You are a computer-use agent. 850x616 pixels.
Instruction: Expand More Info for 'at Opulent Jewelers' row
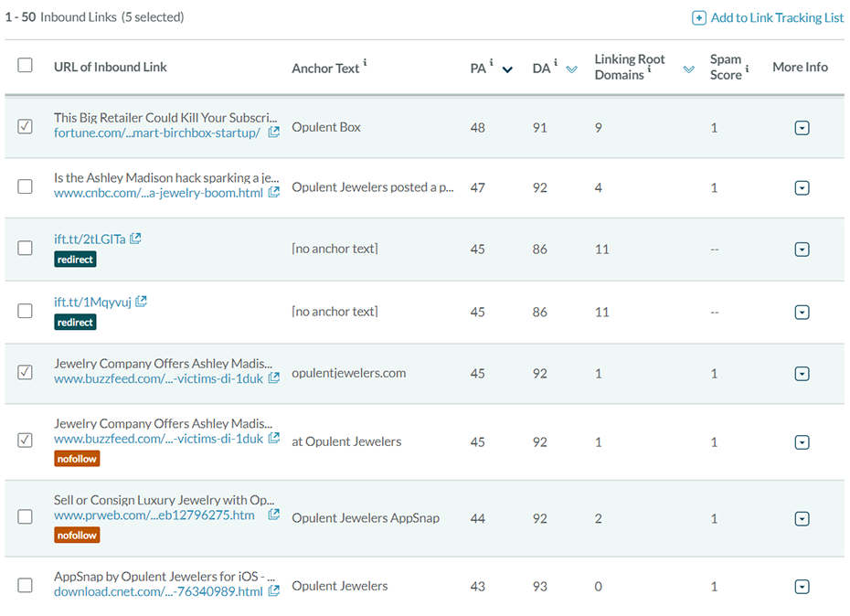pos(802,442)
